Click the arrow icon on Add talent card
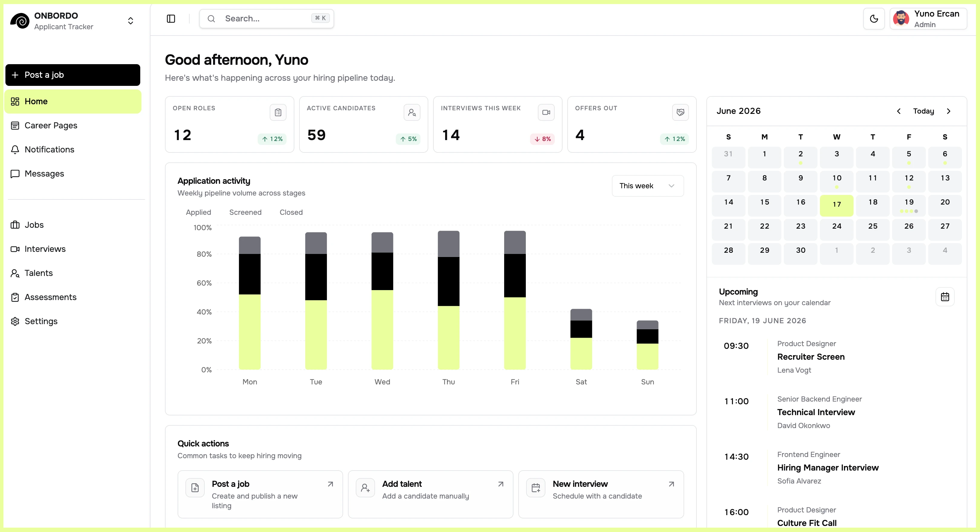Viewport: 980px width, 532px height. click(x=501, y=484)
